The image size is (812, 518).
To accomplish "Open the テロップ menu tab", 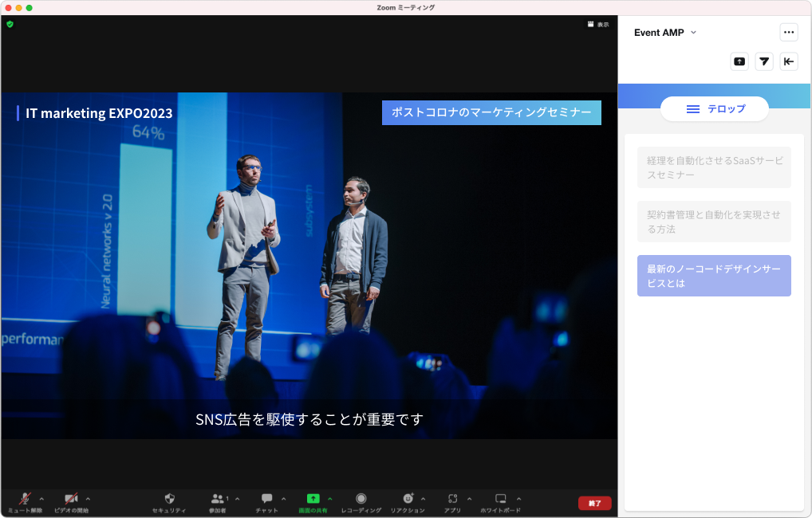I will [715, 109].
